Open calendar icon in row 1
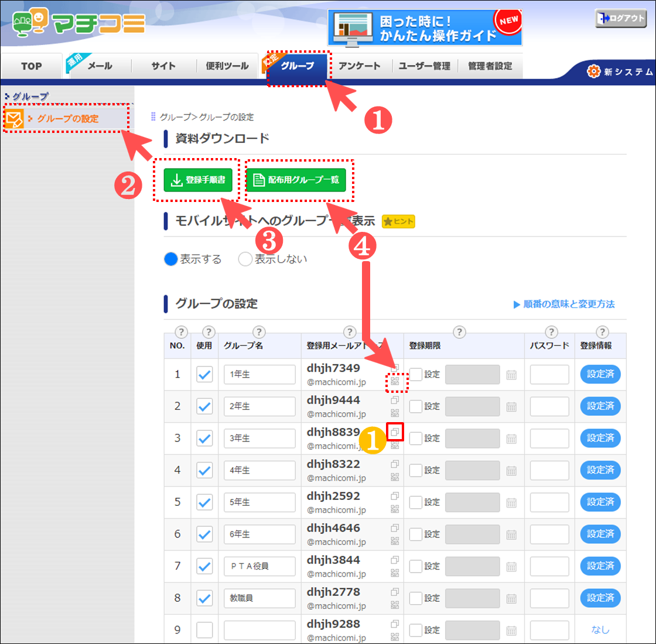This screenshot has height=644, width=656. tap(511, 375)
